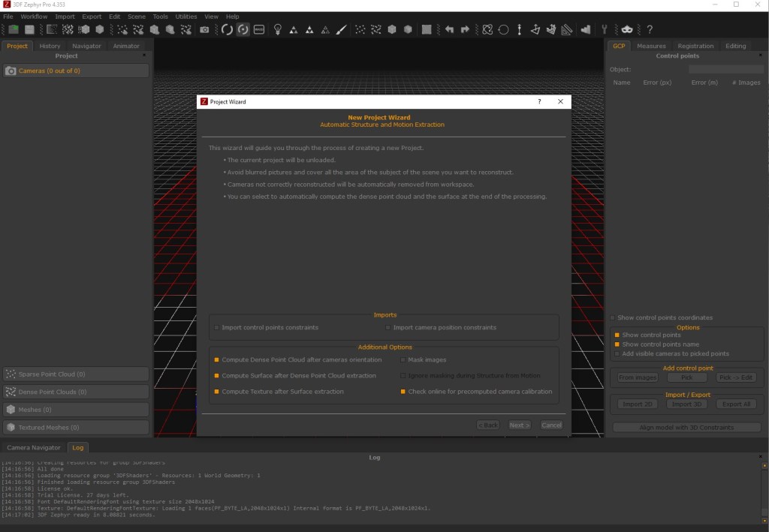Switch to the History tab
Image resolution: width=769 pixels, height=532 pixels.
click(50, 46)
